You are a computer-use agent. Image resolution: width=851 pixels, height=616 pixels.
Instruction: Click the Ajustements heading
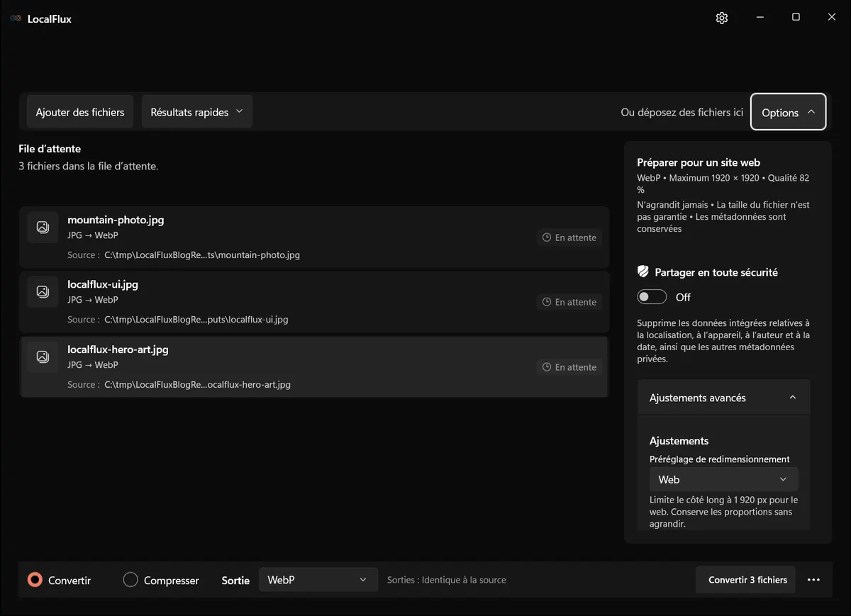(x=679, y=441)
